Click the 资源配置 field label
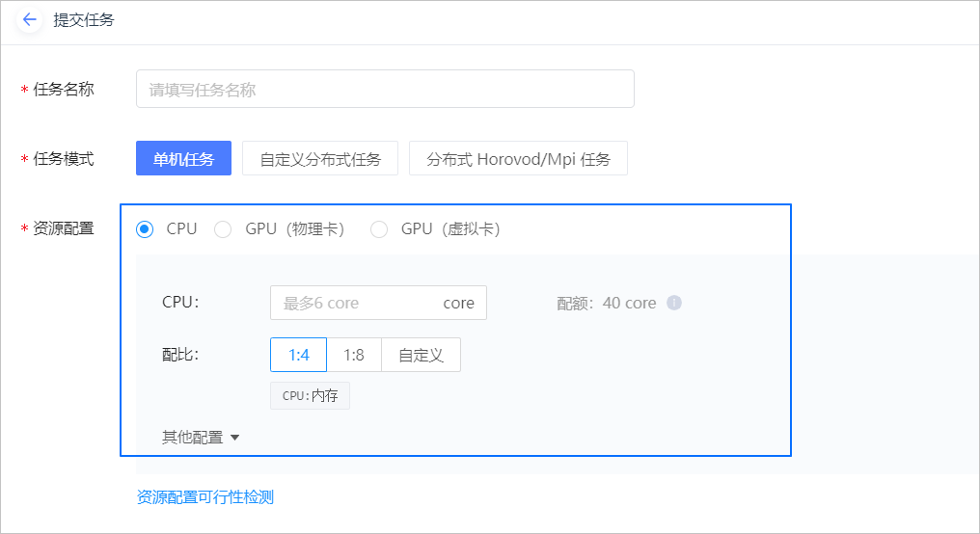Viewport: 980px width, 534px height. (x=63, y=228)
